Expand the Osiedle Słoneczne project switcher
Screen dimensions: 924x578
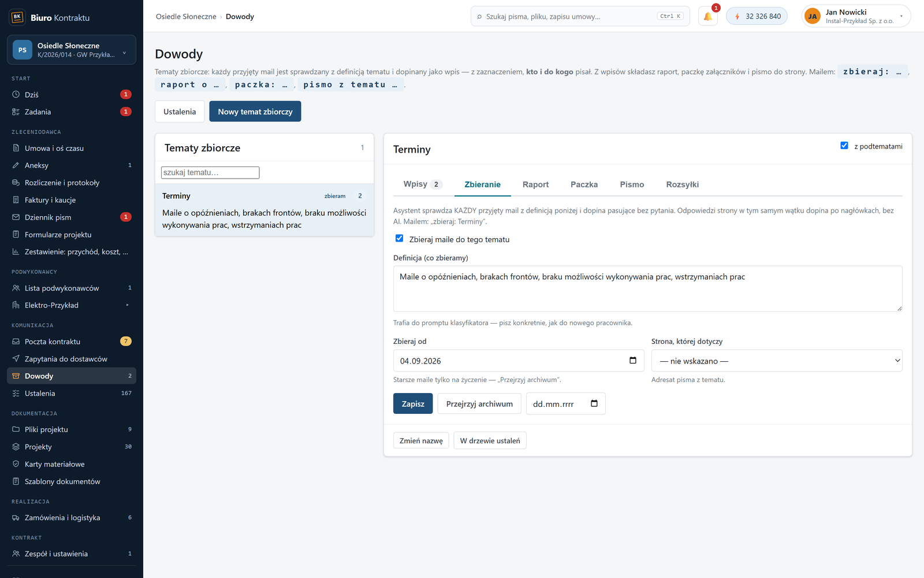[72, 50]
